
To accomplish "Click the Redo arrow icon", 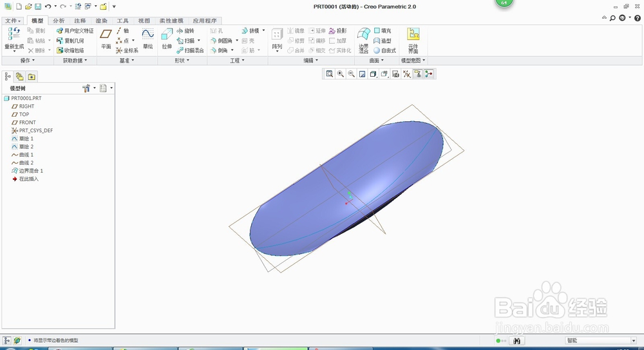I will (63, 6).
